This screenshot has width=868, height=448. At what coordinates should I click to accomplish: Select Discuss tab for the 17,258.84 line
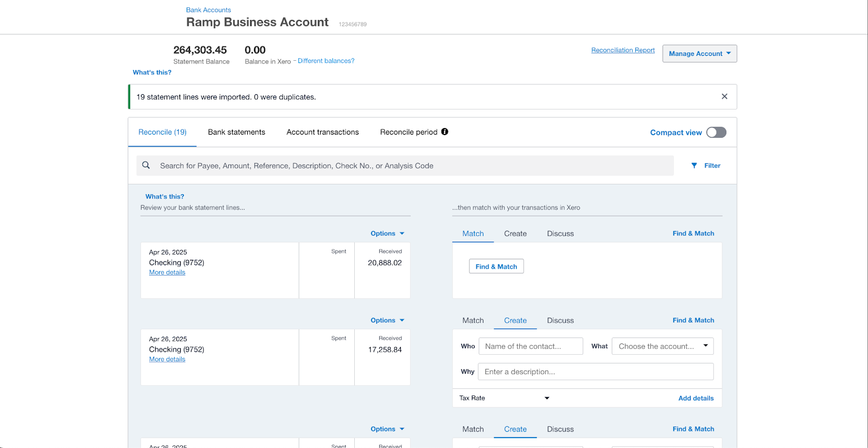pyautogui.click(x=560, y=320)
